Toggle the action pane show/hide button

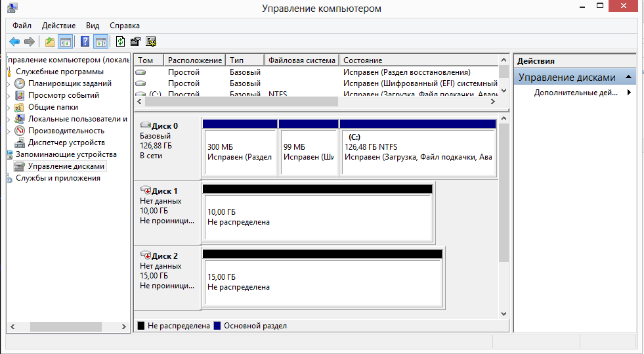click(100, 41)
